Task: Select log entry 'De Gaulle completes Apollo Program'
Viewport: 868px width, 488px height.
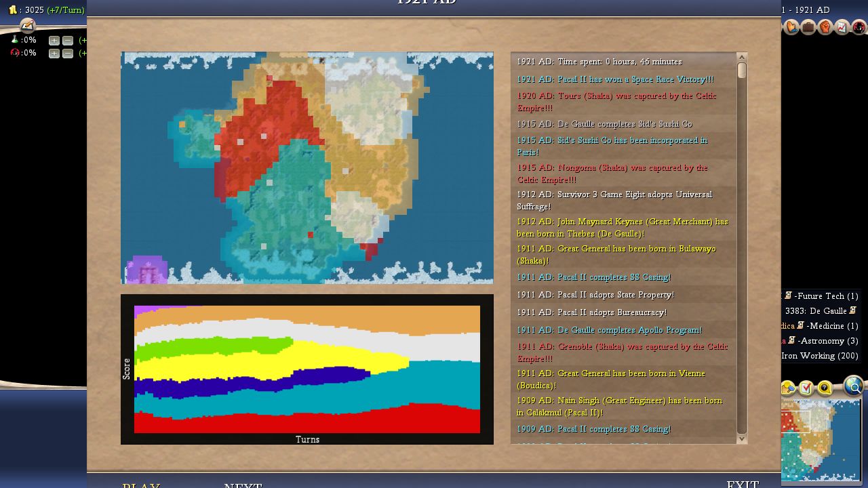Action: [623, 330]
